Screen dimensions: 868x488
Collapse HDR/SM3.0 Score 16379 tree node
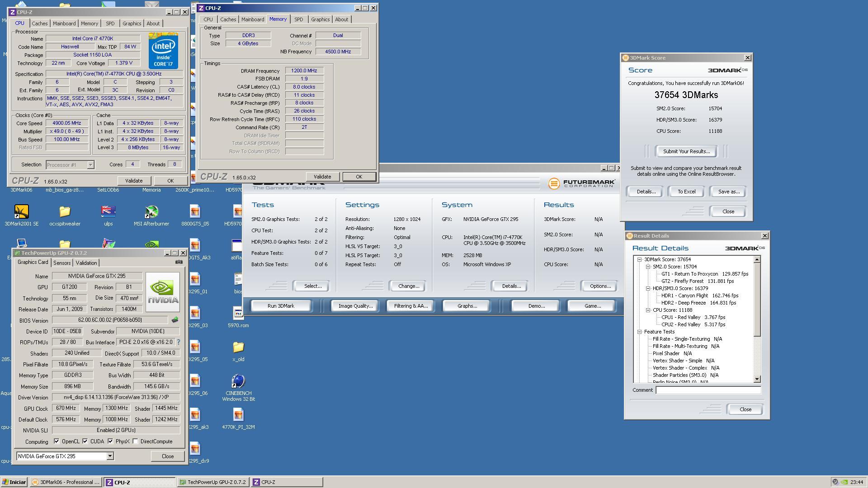(x=648, y=288)
